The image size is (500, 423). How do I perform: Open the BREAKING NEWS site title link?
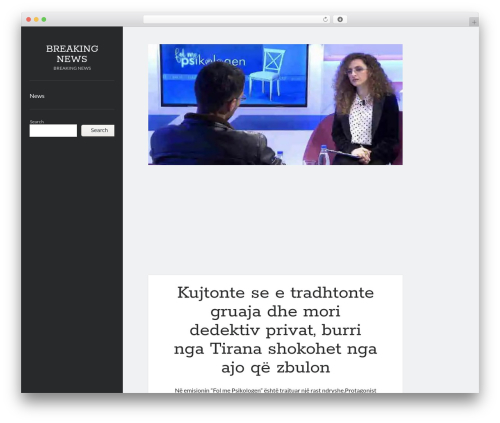[72, 54]
